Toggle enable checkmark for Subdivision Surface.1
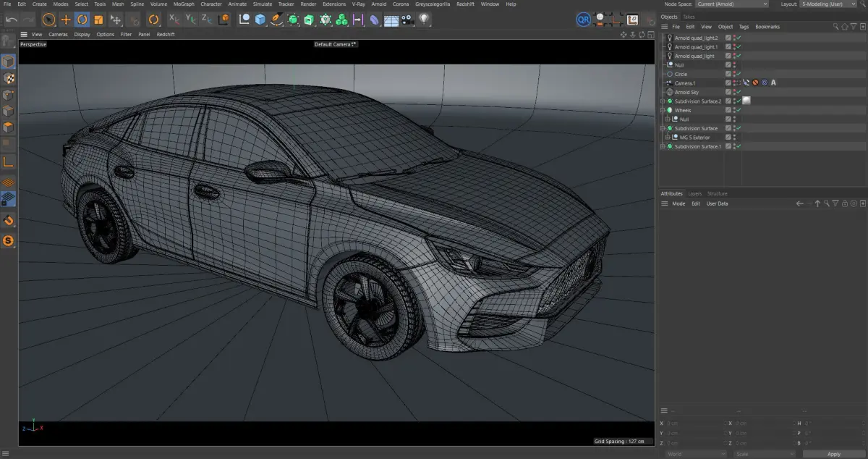868x459 pixels. (739, 146)
